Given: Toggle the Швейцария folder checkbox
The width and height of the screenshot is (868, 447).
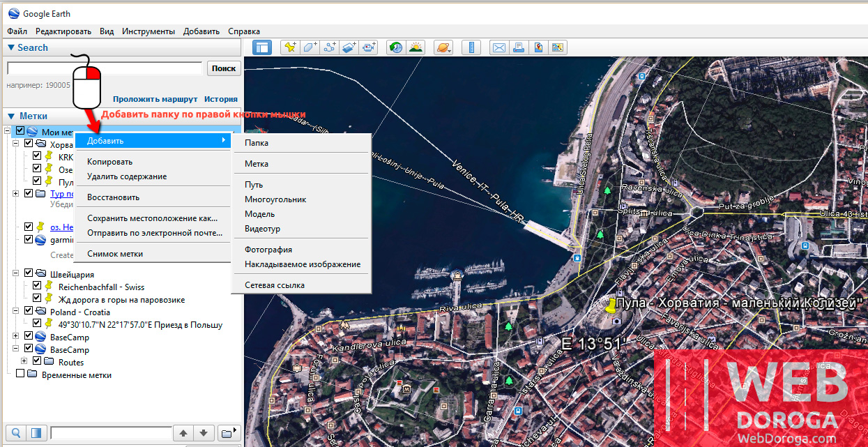Looking at the screenshot, I should coord(29,274).
